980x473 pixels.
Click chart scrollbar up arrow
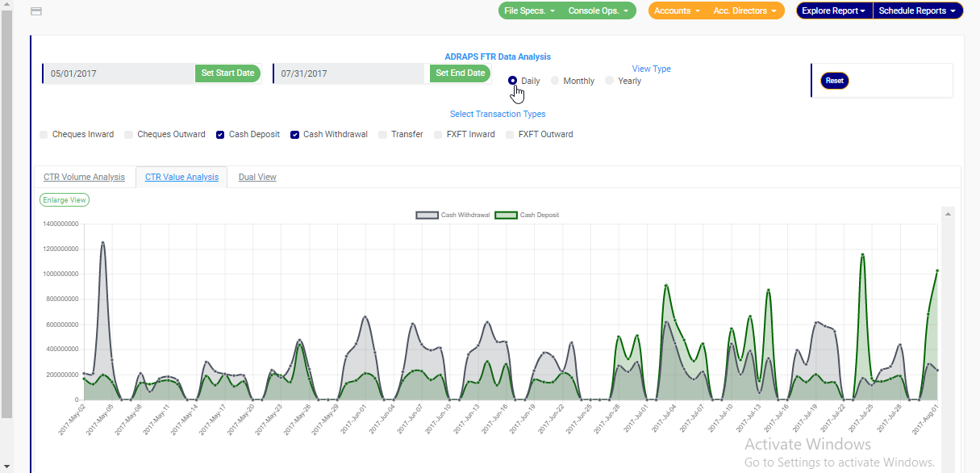coord(949,214)
